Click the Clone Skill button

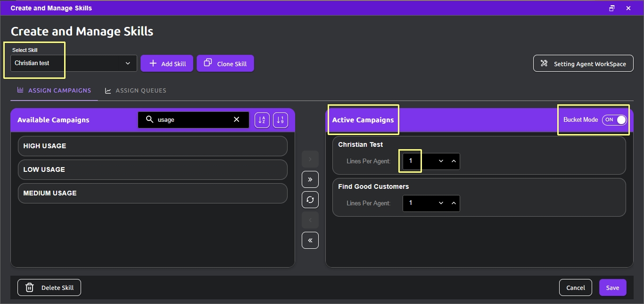click(225, 64)
